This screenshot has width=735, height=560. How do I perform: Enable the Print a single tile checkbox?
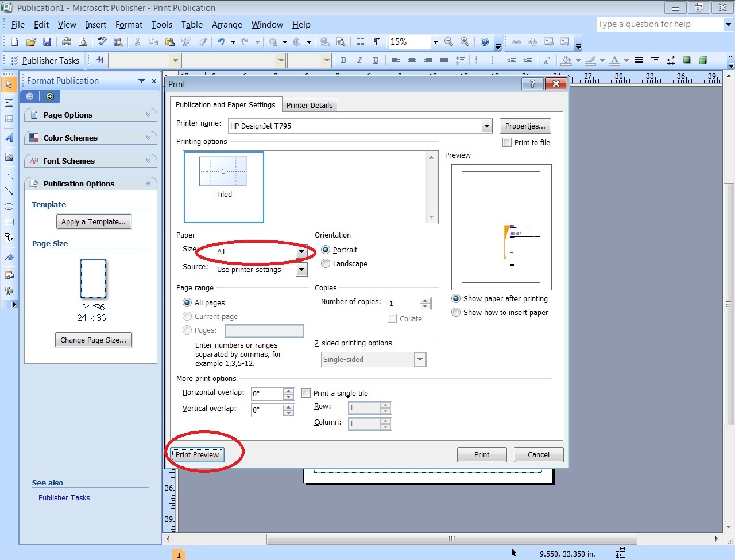[306, 393]
